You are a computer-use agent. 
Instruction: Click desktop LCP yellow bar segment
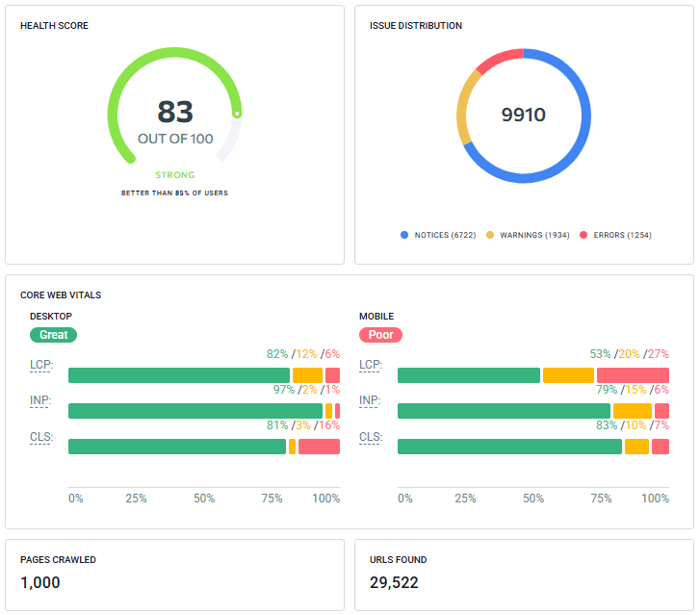coord(307,375)
